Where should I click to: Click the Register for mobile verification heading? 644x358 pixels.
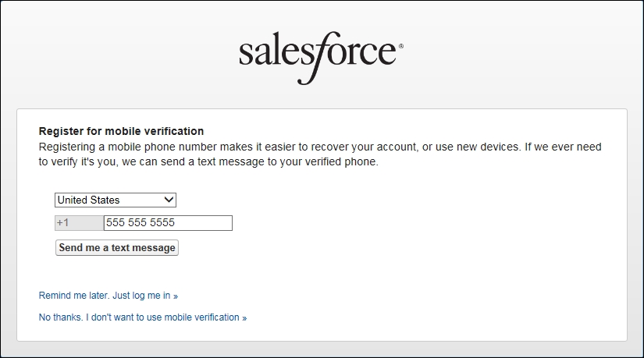[x=121, y=131]
